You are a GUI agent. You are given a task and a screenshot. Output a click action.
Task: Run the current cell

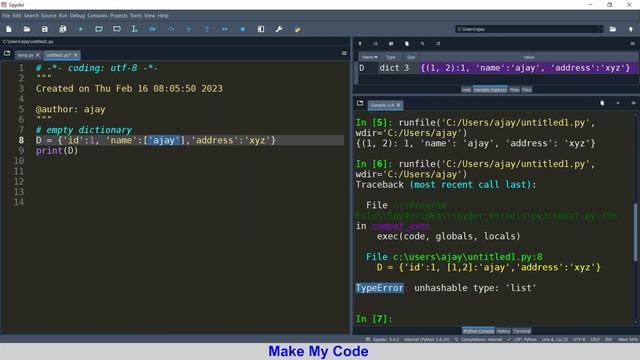(99, 29)
